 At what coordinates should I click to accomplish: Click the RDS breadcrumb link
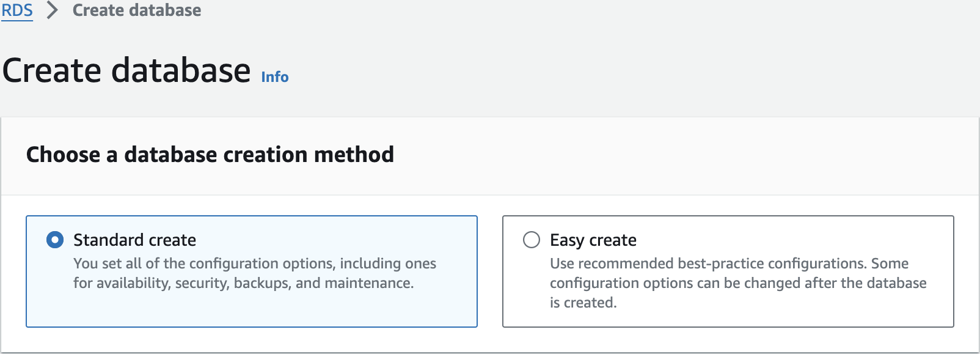[x=17, y=10]
